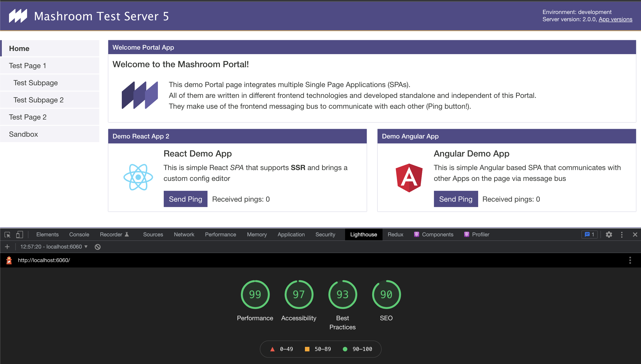The width and height of the screenshot is (641, 364).
Task: Expand the DevTools settings gear menu
Action: (609, 234)
